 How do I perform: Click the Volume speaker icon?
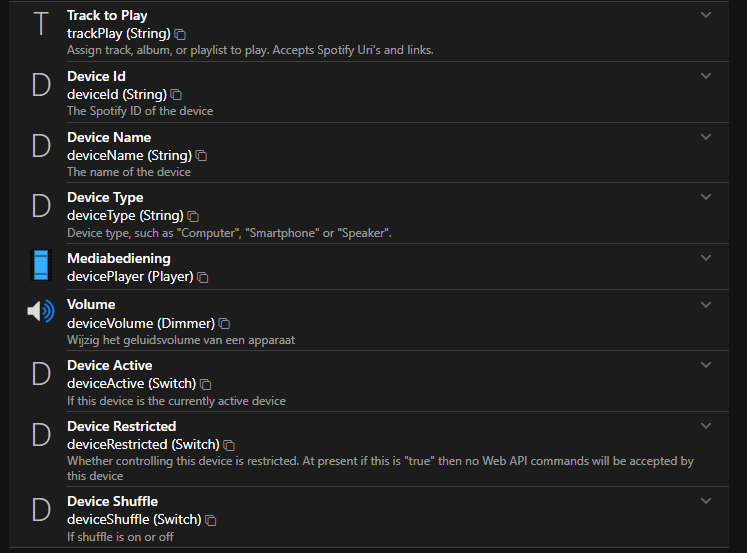click(x=41, y=312)
